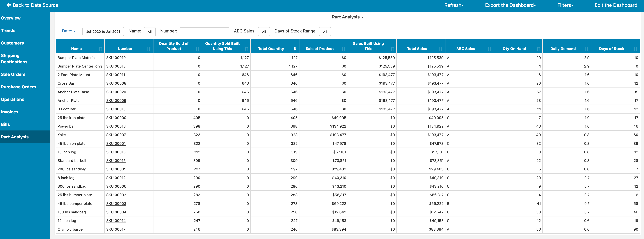Open SKU 00019 link
Screen dimensions: 644x239
point(116,58)
